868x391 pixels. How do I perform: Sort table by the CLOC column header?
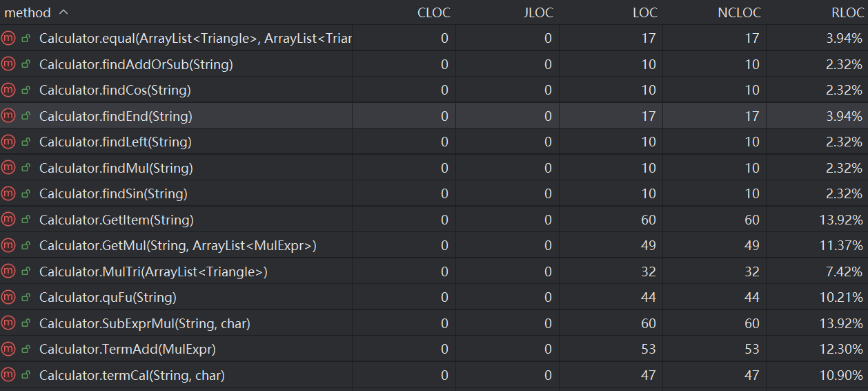coord(433,12)
